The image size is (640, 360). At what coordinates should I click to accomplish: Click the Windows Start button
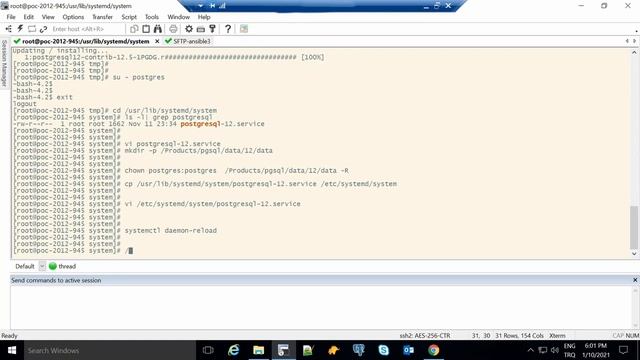(x=12, y=350)
